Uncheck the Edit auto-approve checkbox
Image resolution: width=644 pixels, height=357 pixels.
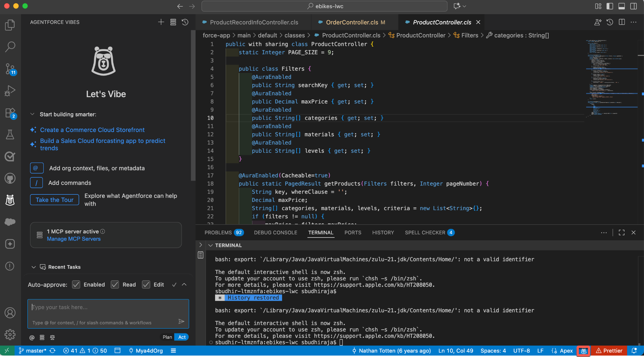[146, 284]
